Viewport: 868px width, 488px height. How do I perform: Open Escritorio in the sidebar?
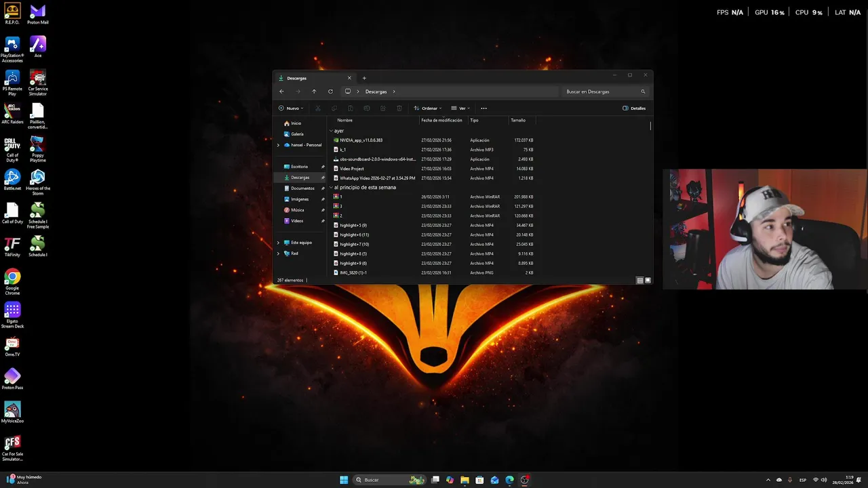[299, 167]
